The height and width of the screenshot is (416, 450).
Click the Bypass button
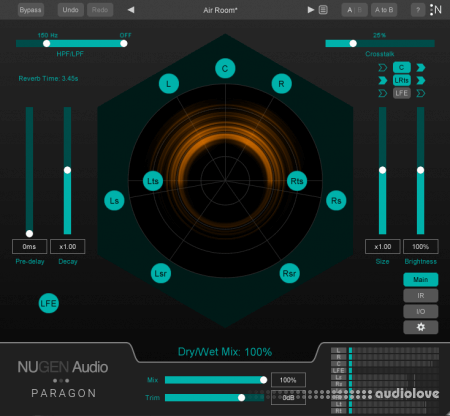click(30, 10)
